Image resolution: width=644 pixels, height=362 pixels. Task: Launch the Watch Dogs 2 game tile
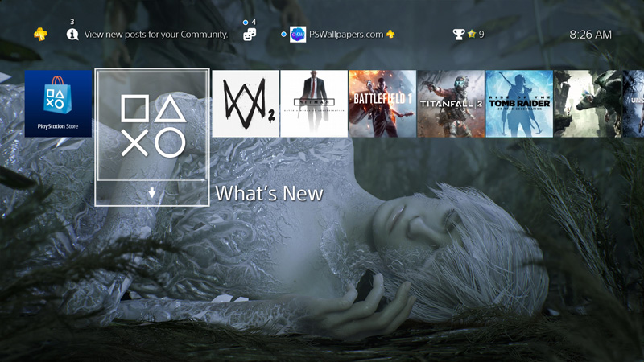(246, 104)
